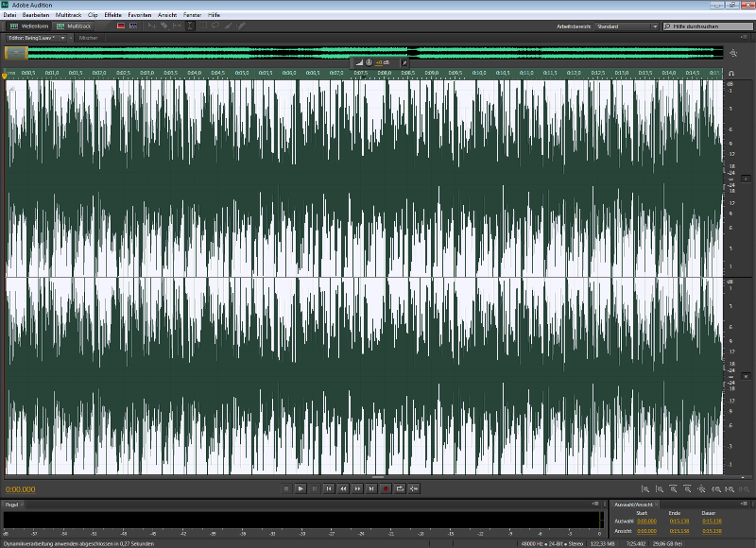Image resolution: width=756 pixels, height=548 pixels.
Task: Click the Hilfe durchsuchen search field
Action: [x=708, y=26]
